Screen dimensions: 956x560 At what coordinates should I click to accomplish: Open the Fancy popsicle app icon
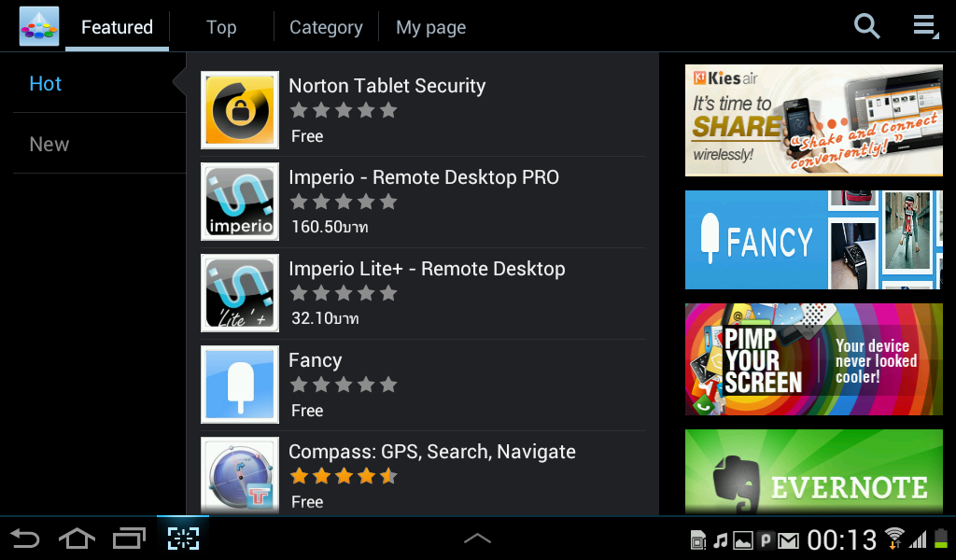(240, 385)
